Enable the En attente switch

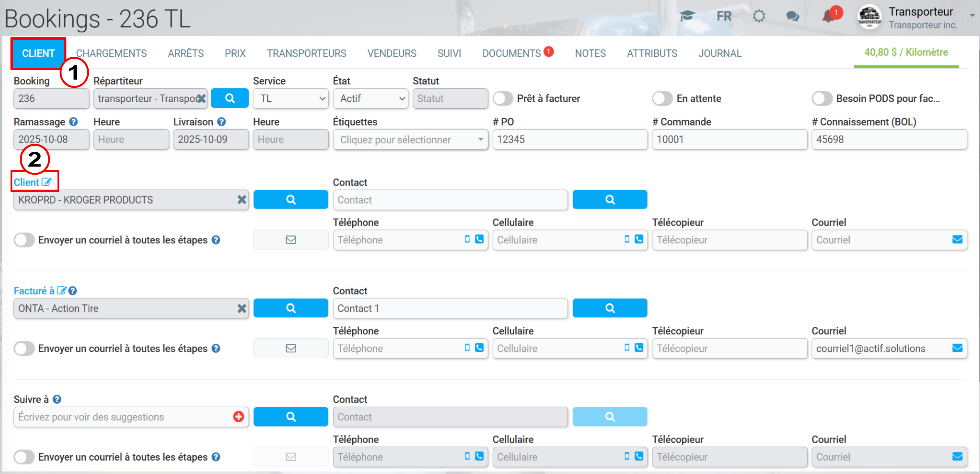coord(663,98)
